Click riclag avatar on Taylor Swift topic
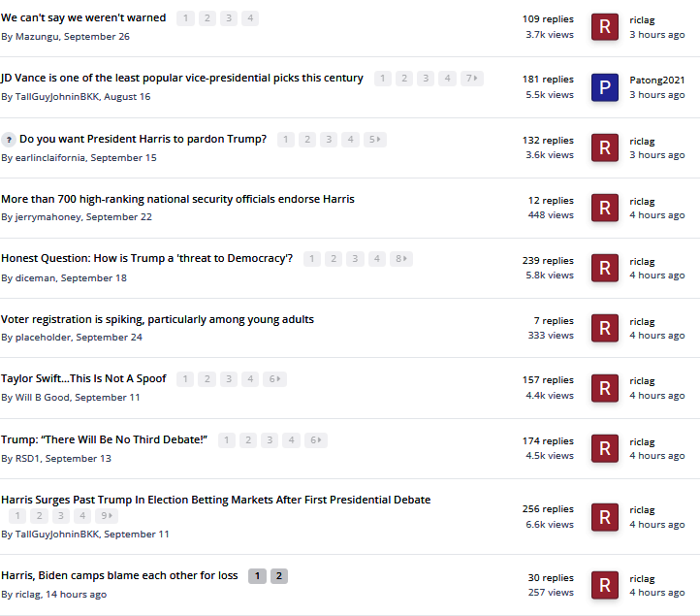This screenshot has height=616, width=700. 605,388
